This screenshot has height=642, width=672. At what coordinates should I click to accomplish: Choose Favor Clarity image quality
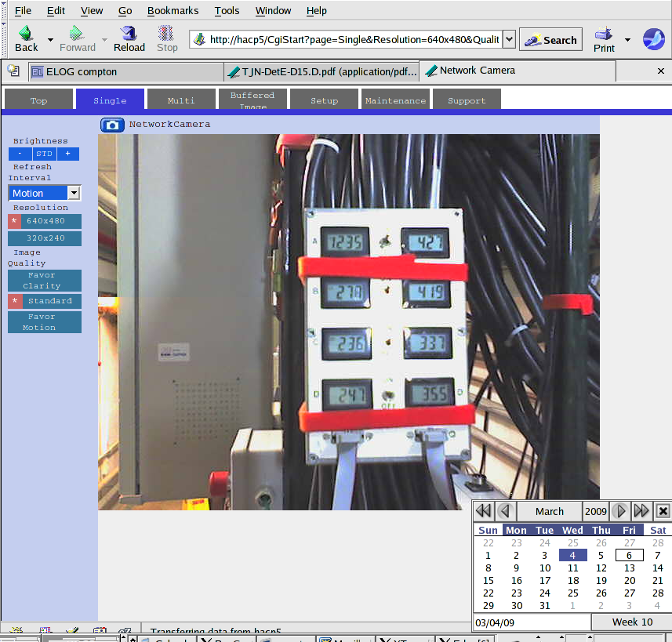pyautogui.click(x=45, y=281)
